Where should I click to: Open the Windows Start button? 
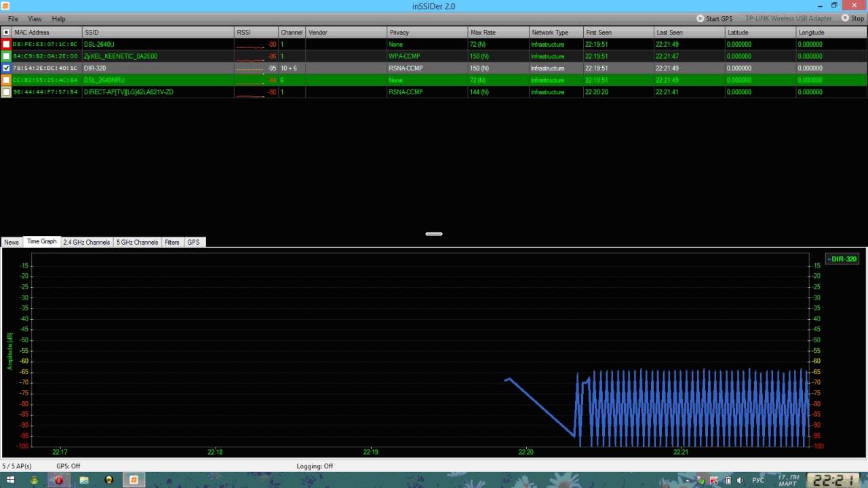11,480
